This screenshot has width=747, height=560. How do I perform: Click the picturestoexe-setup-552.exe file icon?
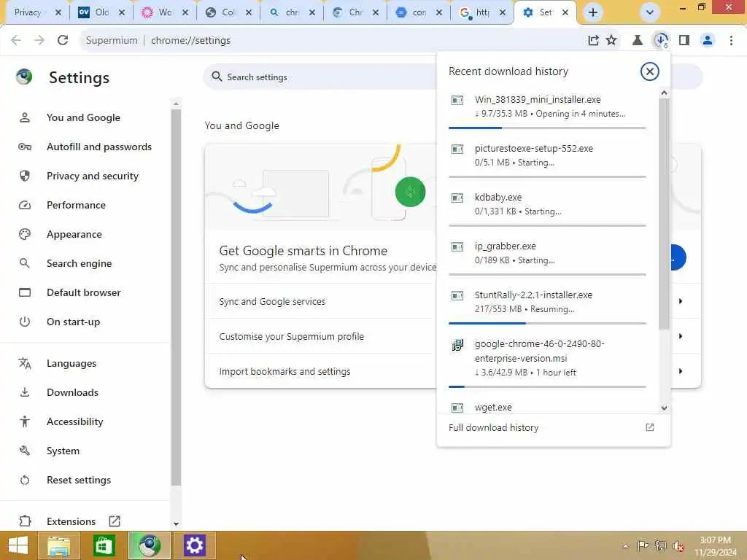tap(457, 149)
